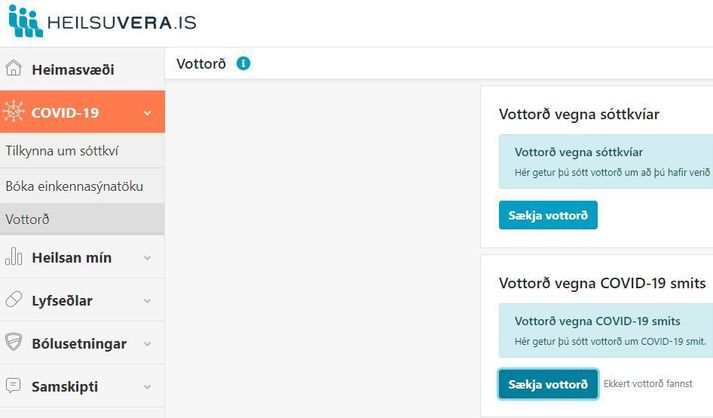The image size is (713, 418).
Task: Click the Vottorð vegna sóttkvíar info box
Action: pyautogui.click(x=606, y=161)
